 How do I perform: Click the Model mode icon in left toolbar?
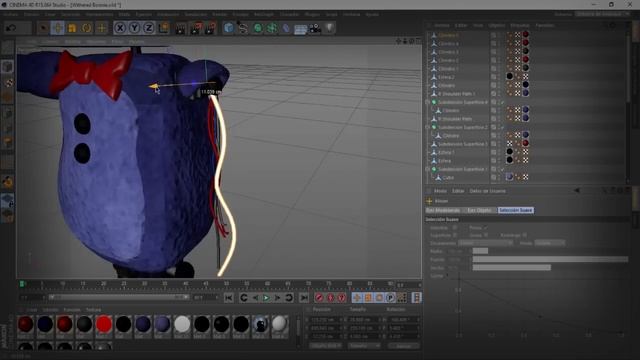pyautogui.click(x=7, y=66)
